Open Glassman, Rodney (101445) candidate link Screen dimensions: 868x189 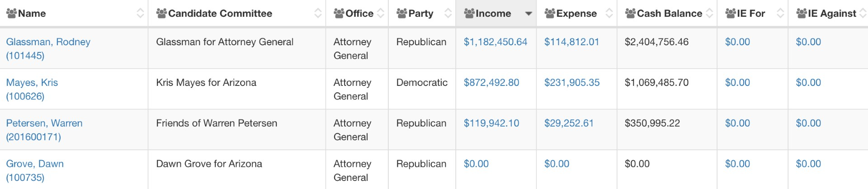pyautogui.click(x=48, y=48)
